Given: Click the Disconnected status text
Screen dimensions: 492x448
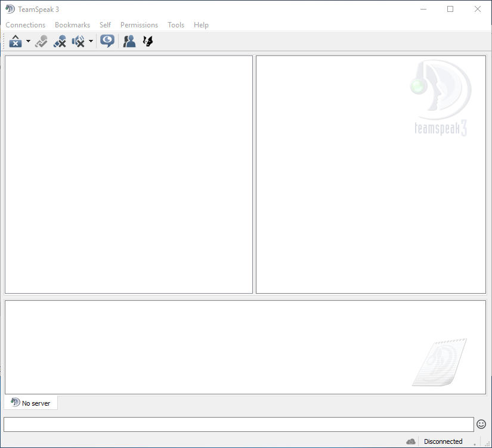Looking at the screenshot, I should 443,441.
